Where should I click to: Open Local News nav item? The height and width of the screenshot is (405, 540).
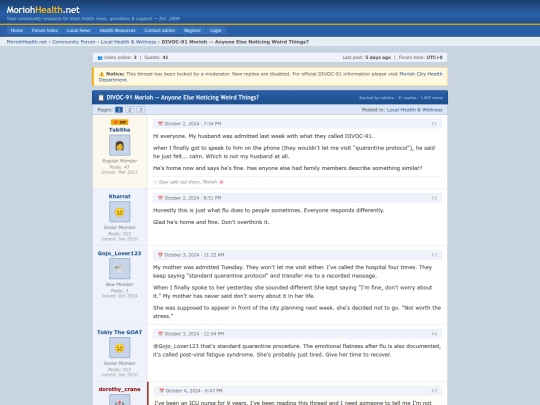(79, 30)
